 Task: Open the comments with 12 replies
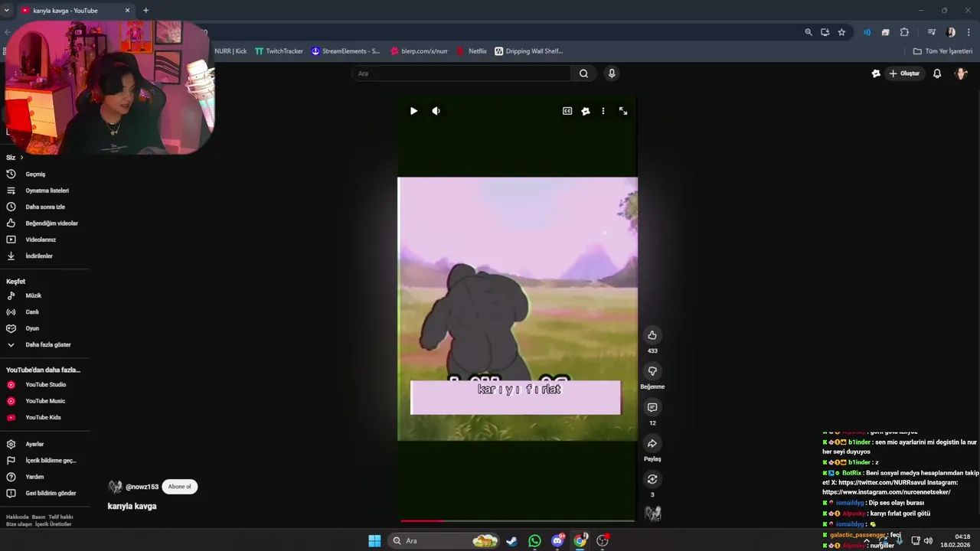[652, 407]
